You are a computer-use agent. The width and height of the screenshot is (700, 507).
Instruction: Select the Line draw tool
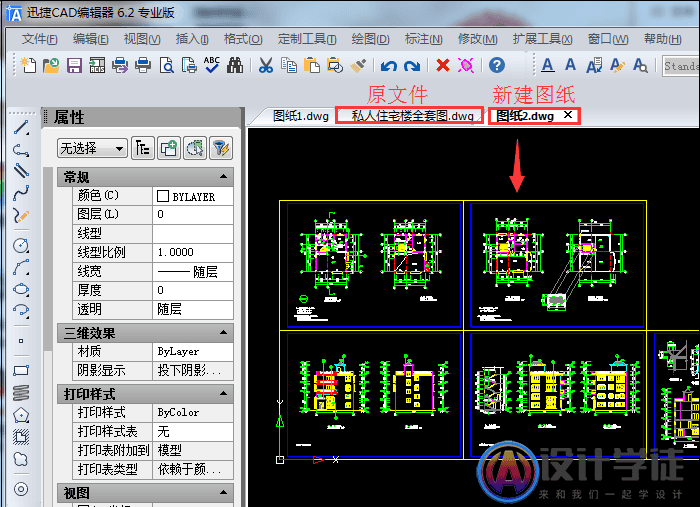pyautogui.click(x=21, y=128)
